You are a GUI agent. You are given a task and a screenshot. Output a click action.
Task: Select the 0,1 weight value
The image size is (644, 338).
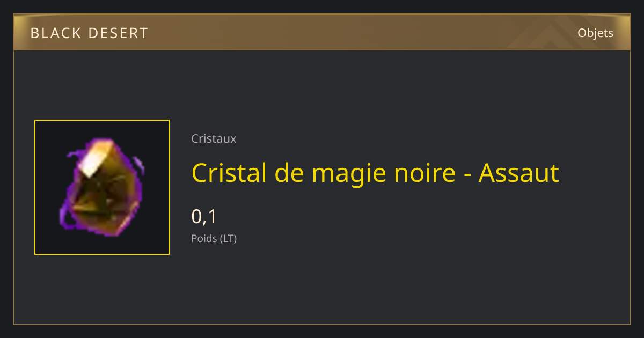204,217
